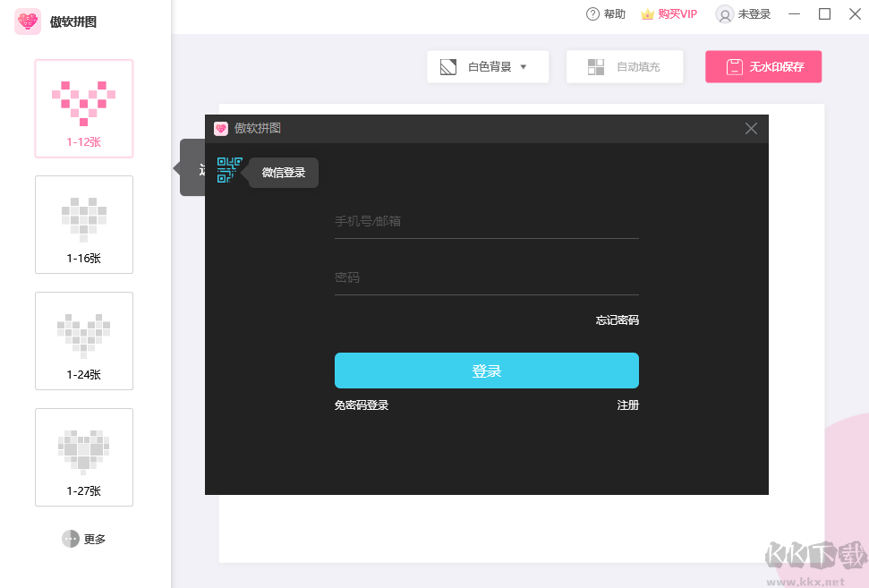The image size is (869, 588).
Task: Click the crown icon next to 购买VIP
Action: [x=646, y=13]
